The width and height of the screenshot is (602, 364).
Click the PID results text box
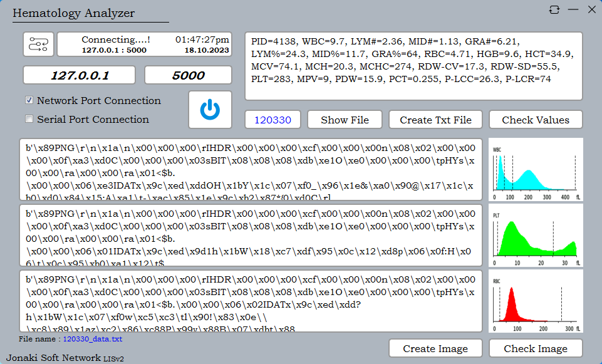point(413,66)
